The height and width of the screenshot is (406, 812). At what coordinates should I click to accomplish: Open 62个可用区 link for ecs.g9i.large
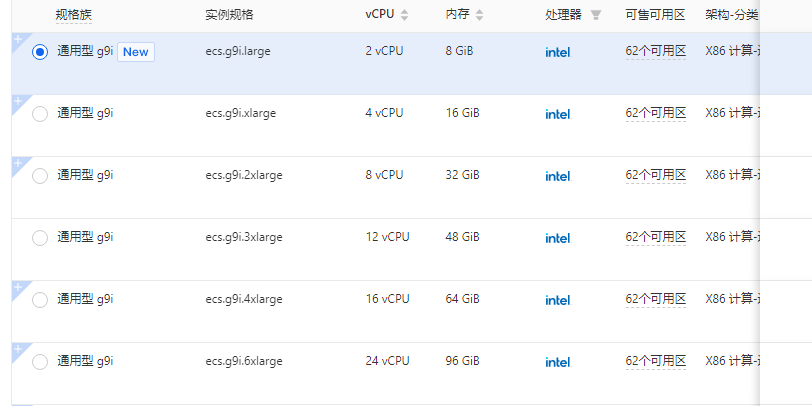(x=655, y=51)
